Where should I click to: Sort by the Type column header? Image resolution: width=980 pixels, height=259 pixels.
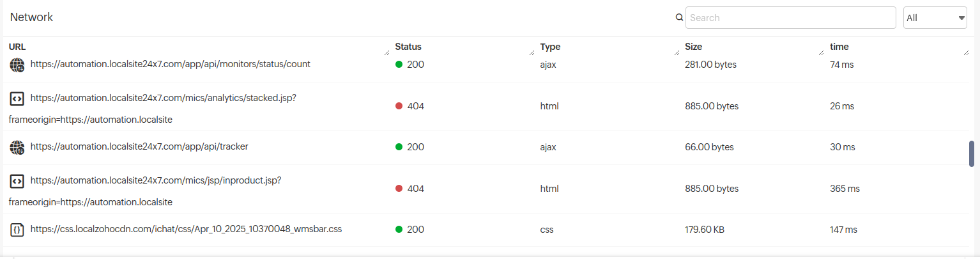[550, 47]
